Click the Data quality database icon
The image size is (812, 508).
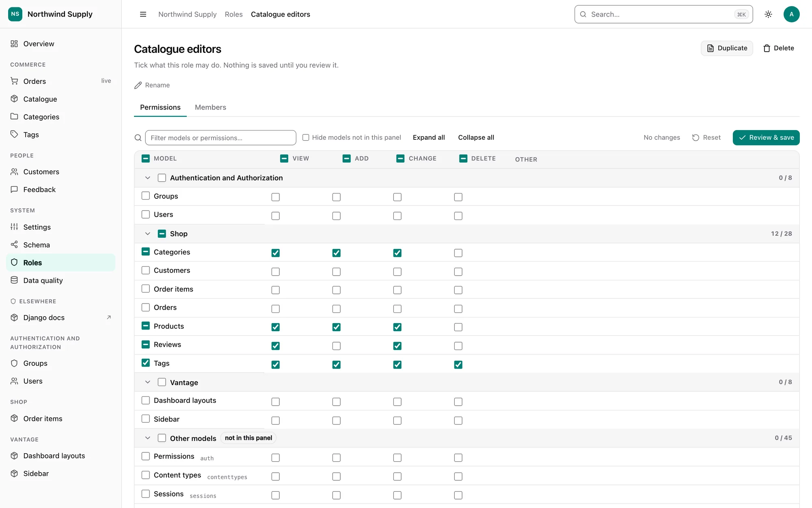[x=14, y=280]
